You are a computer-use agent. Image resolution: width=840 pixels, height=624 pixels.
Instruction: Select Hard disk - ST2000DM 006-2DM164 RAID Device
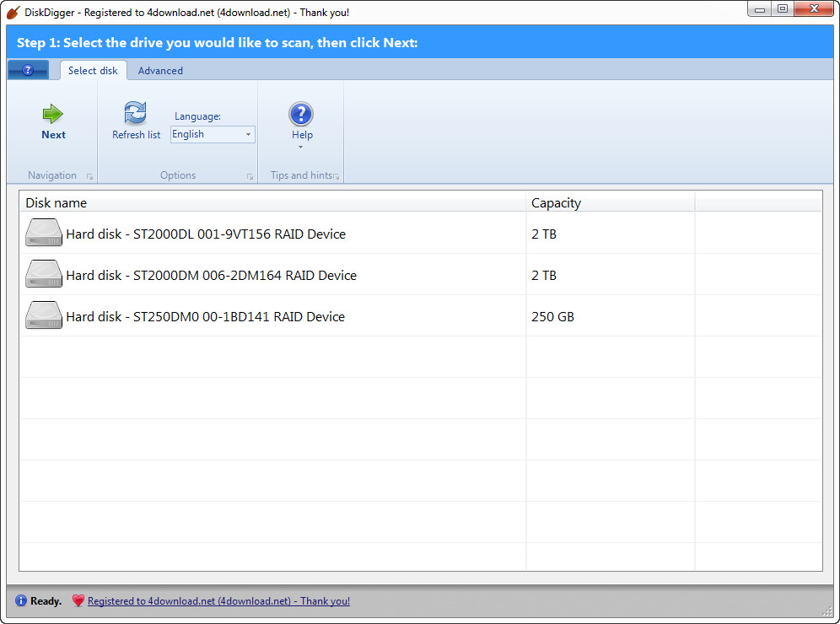pos(211,275)
